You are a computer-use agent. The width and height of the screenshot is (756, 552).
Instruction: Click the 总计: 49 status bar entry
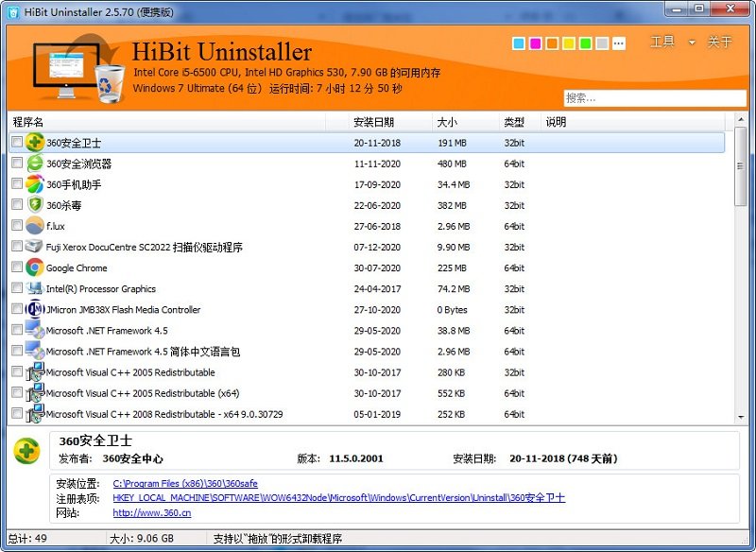click(x=28, y=539)
